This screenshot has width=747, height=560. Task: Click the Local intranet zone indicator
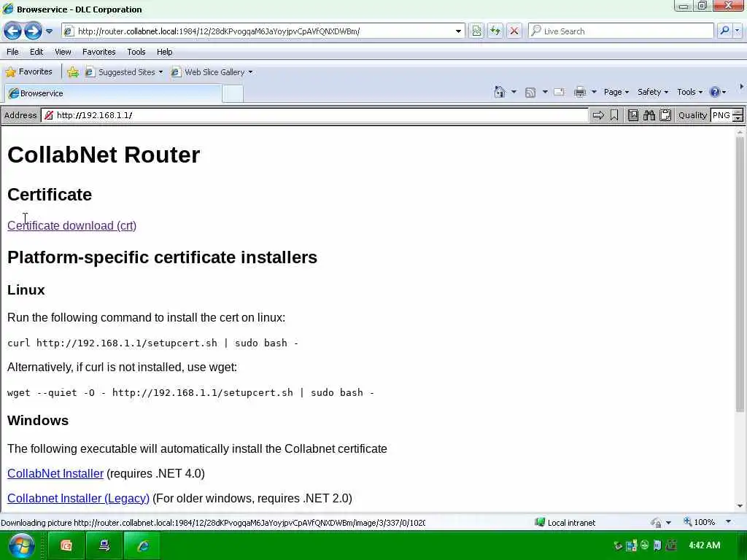[x=565, y=522]
